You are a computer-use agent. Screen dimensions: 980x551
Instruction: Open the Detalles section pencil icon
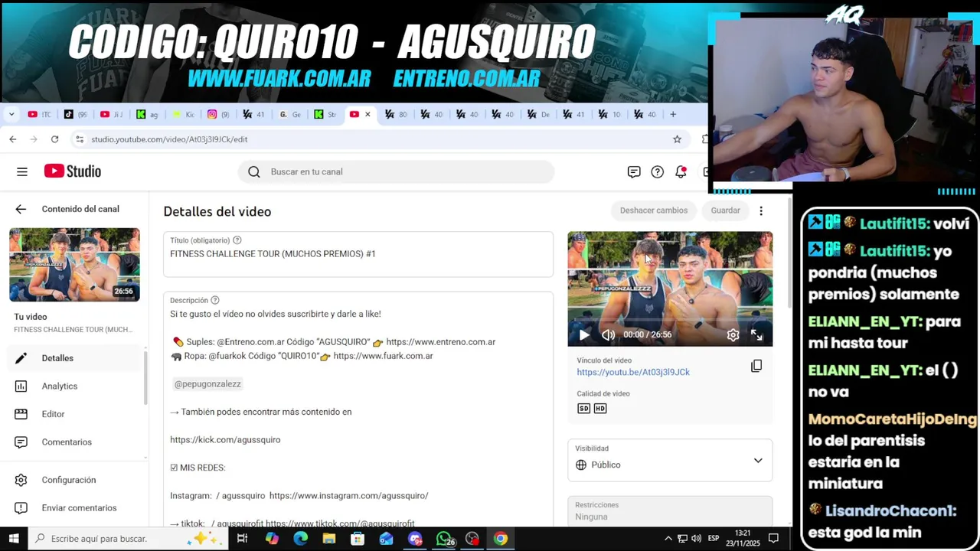click(21, 358)
